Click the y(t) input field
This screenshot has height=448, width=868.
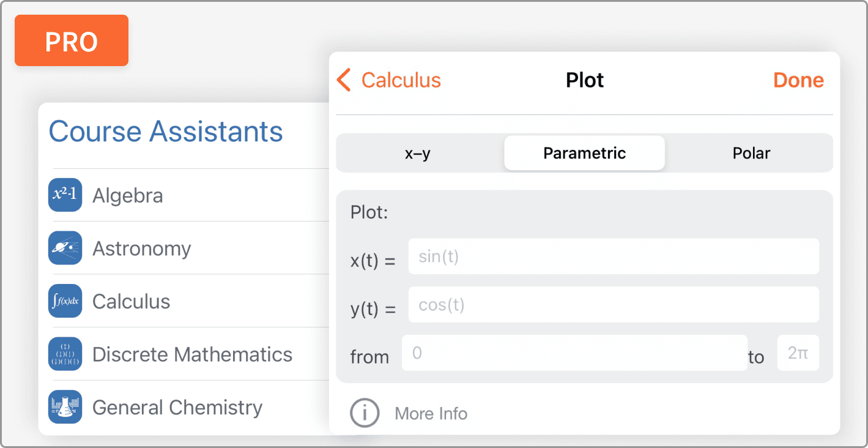click(x=613, y=305)
